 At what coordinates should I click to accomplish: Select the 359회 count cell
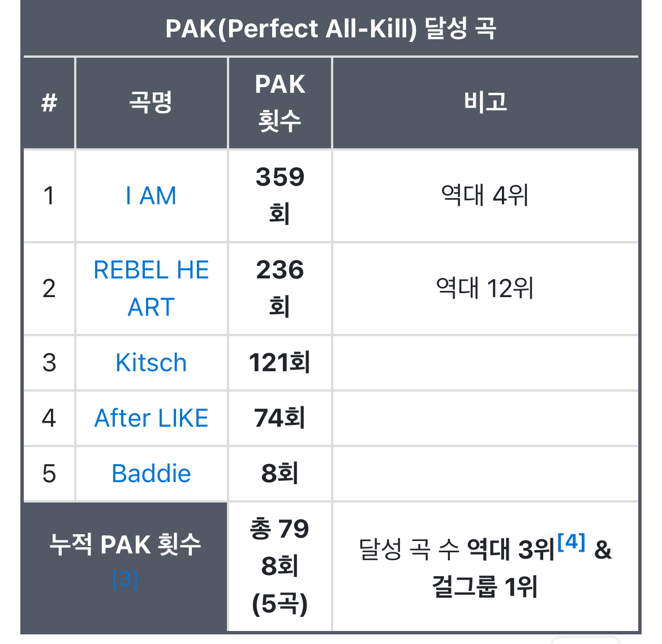point(280,196)
